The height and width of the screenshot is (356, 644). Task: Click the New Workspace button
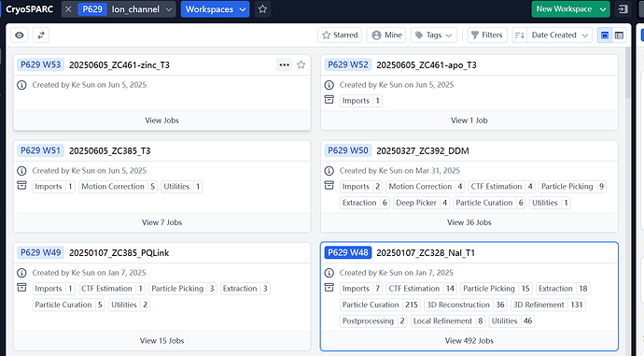571,9
